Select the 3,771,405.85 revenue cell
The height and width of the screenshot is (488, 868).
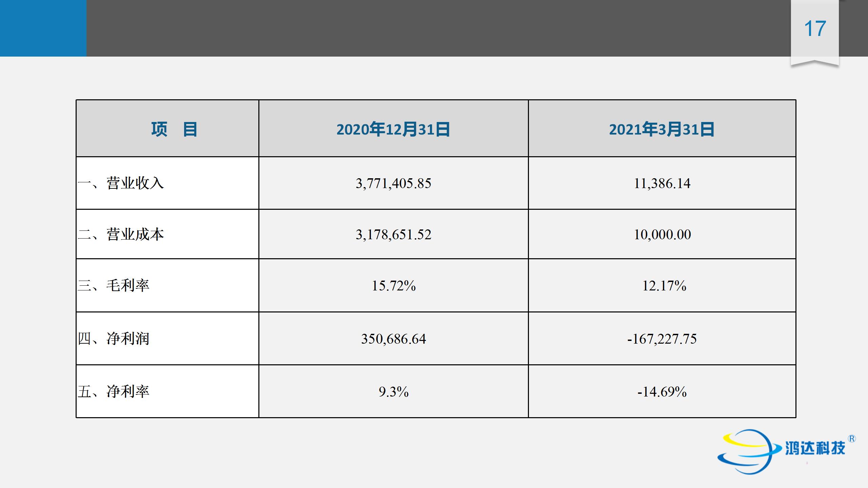[x=393, y=183]
